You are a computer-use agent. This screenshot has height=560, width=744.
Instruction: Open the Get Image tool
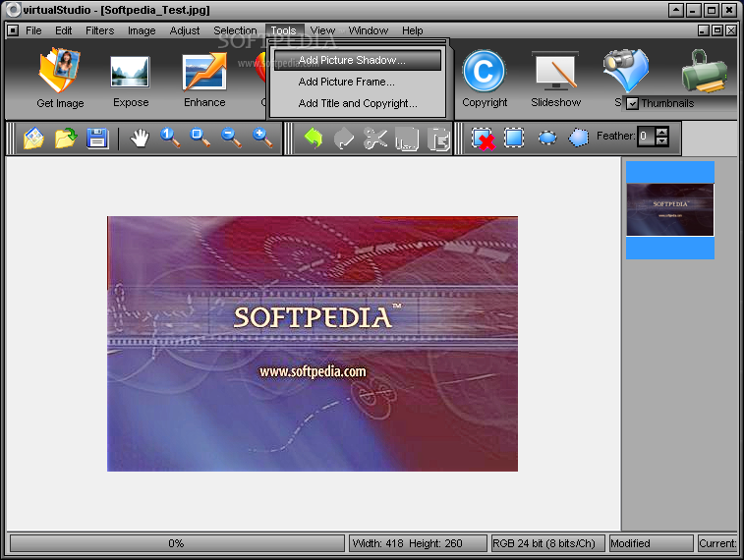point(60,79)
